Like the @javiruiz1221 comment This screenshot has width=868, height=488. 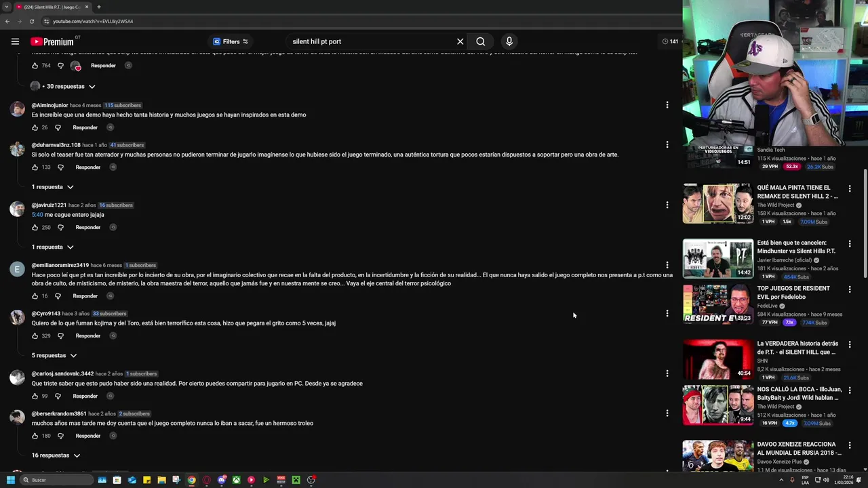point(35,228)
